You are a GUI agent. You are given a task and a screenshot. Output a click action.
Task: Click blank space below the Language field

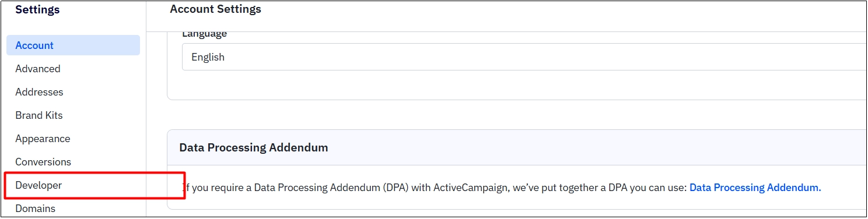point(516,85)
